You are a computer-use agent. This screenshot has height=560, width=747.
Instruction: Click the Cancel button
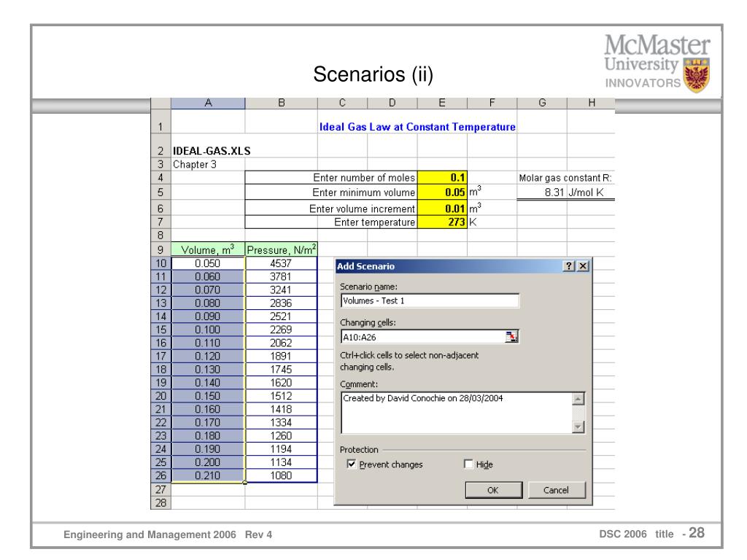click(557, 490)
